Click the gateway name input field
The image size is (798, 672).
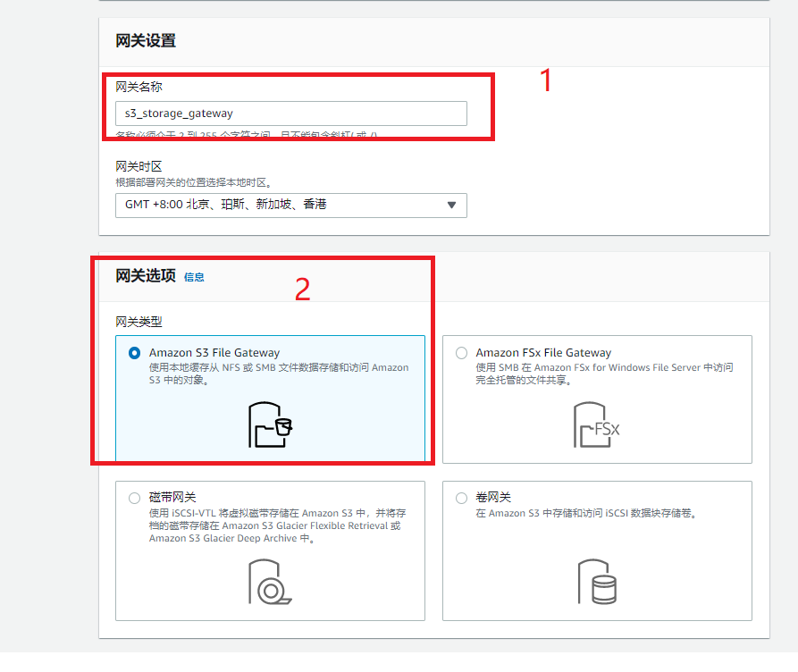pyautogui.click(x=291, y=113)
